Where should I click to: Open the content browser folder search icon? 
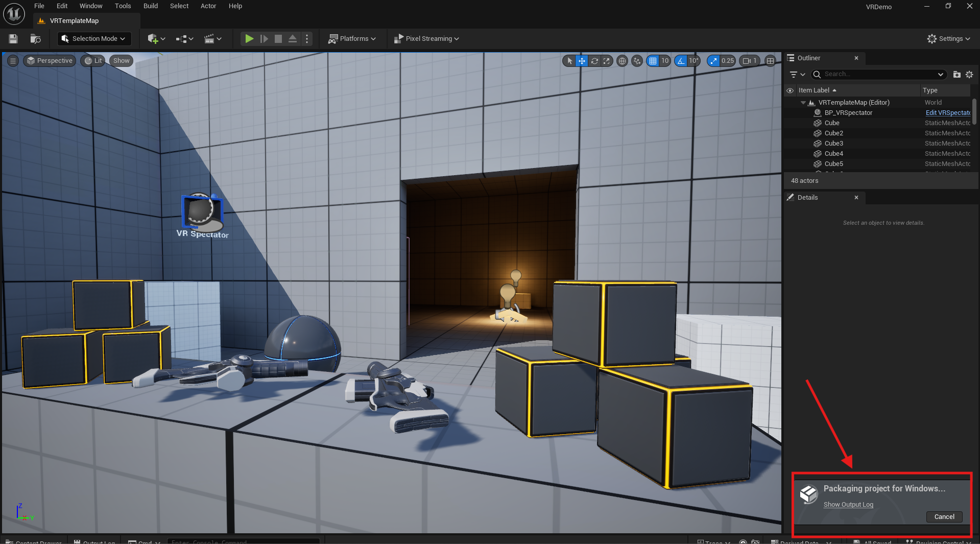(x=35, y=39)
